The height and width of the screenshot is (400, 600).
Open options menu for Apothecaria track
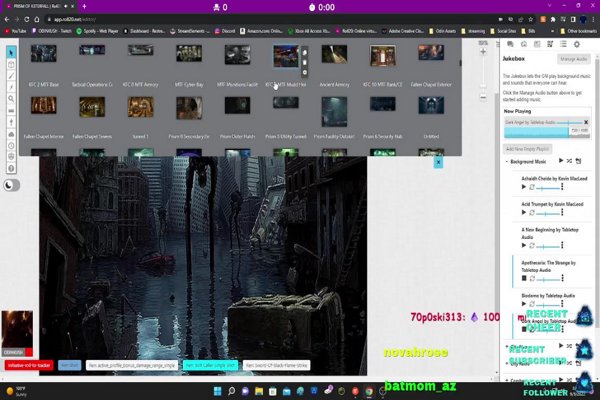pos(562,278)
